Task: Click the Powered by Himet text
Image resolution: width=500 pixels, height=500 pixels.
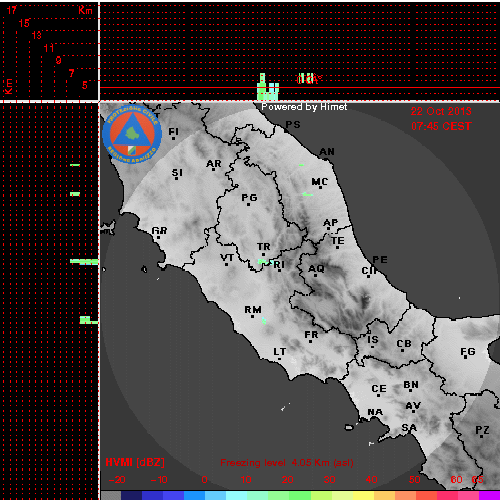Action: pyautogui.click(x=304, y=107)
